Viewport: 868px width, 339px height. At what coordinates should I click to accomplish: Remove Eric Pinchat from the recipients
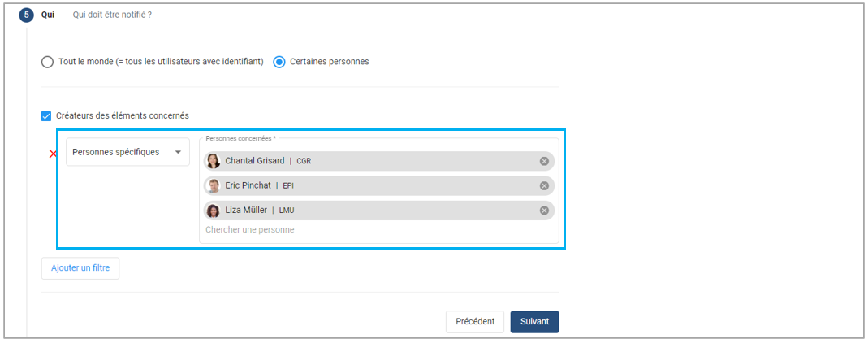[544, 186]
